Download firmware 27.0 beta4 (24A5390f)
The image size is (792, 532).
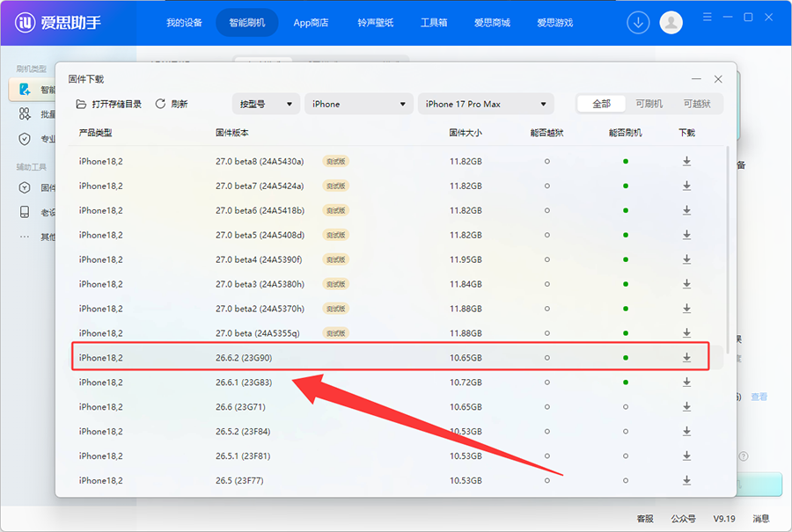coord(686,259)
